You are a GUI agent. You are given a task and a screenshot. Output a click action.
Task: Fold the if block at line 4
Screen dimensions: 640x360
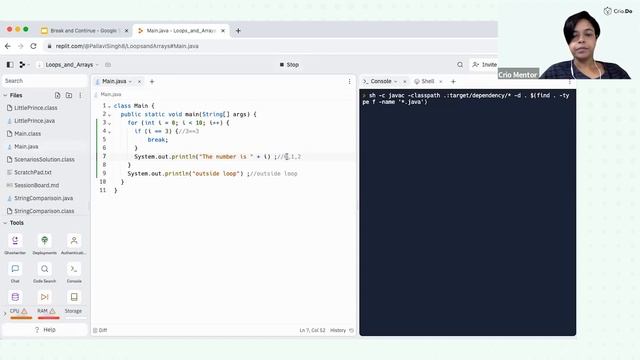tap(109, 132)
